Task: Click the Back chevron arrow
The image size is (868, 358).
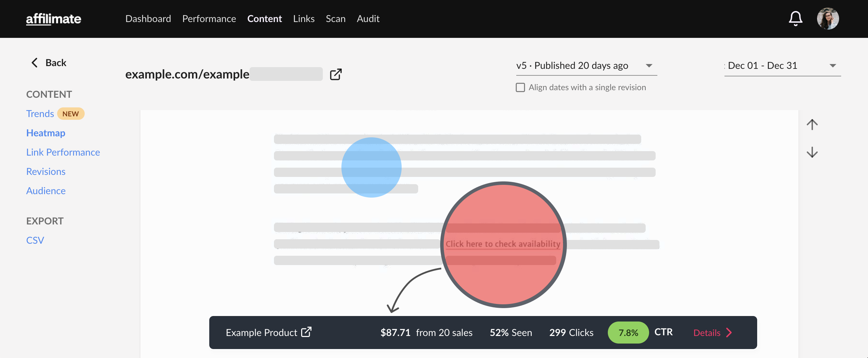Action: click(x=34, y=63)
